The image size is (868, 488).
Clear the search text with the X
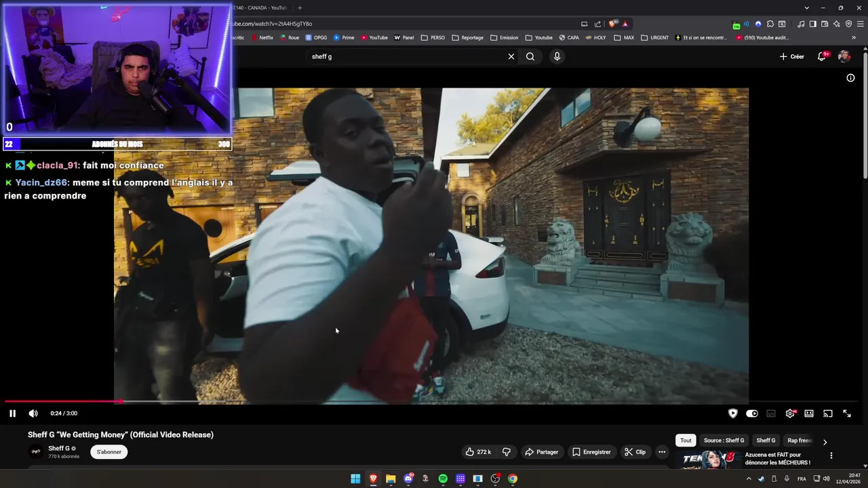511,56
